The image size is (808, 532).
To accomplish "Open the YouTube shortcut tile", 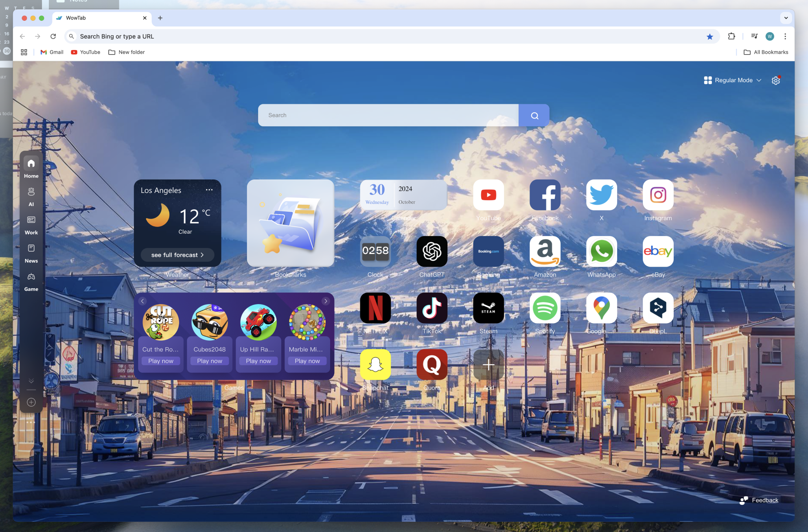I will coord(488,195).
